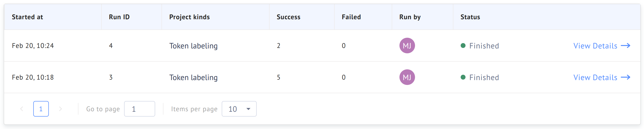Select the Token labeling cell of run 3

pyautogui.click(x=193, y=77)
